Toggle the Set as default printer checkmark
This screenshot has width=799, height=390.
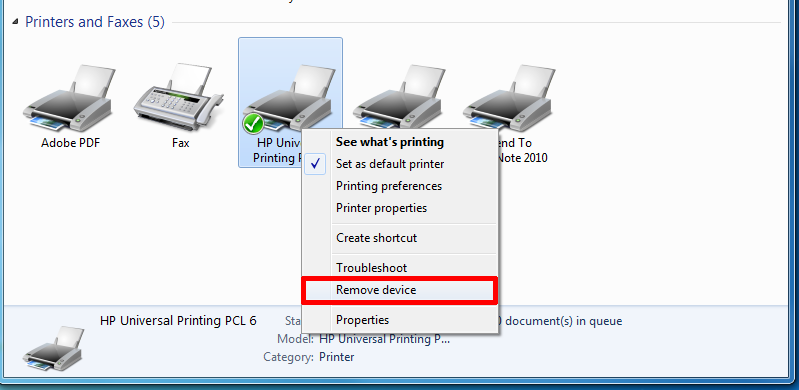tap(316, 164)
